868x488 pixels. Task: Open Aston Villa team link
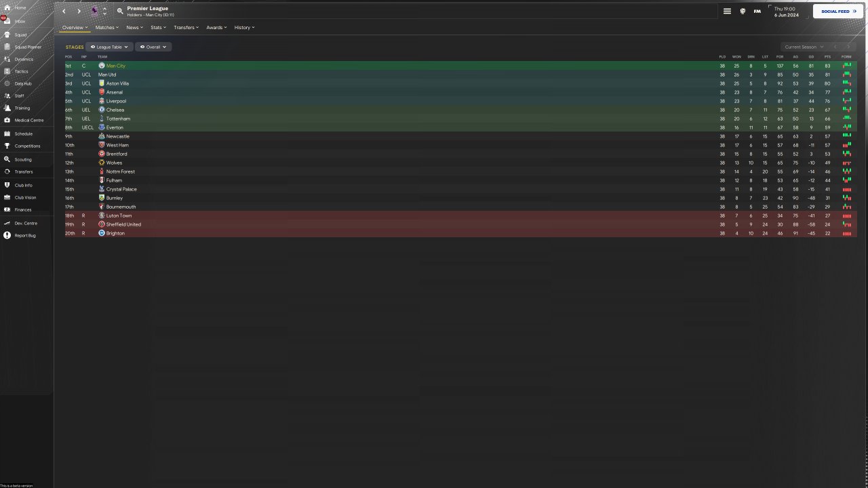tap(117, 83)
